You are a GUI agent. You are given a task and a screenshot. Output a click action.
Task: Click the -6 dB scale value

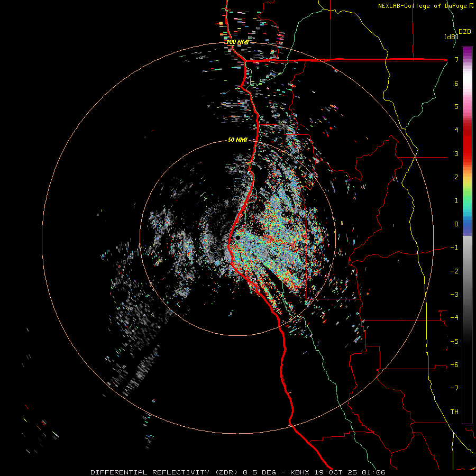pyautogui.click(x=454, y=365)
